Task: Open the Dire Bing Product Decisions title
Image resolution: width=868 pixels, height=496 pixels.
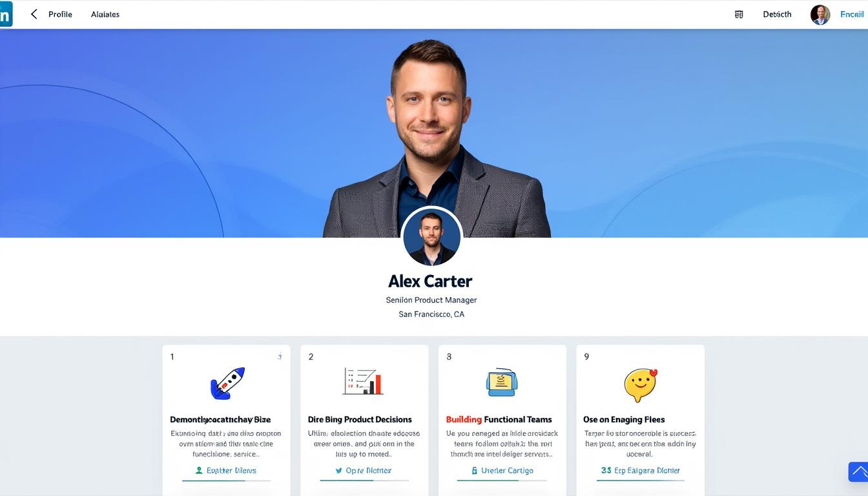Action: (x=360, y=419)
